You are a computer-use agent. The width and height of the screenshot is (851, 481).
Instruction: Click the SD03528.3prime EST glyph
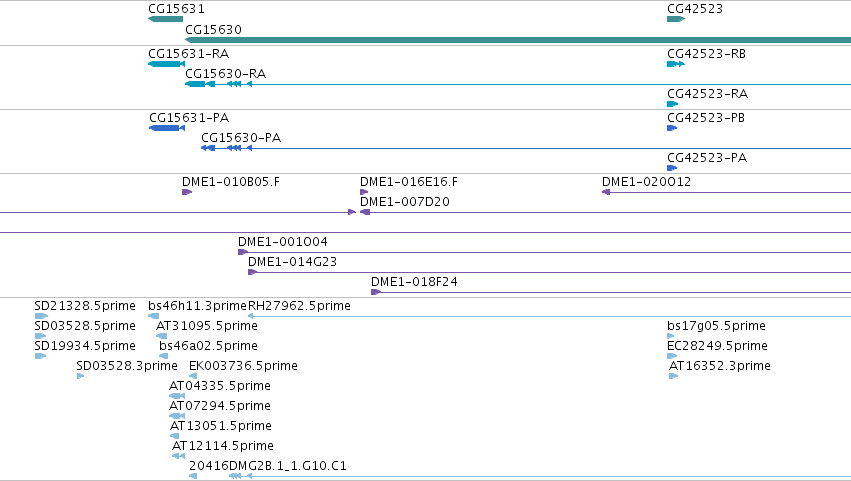pyautogui.click(x=80, y=376)
